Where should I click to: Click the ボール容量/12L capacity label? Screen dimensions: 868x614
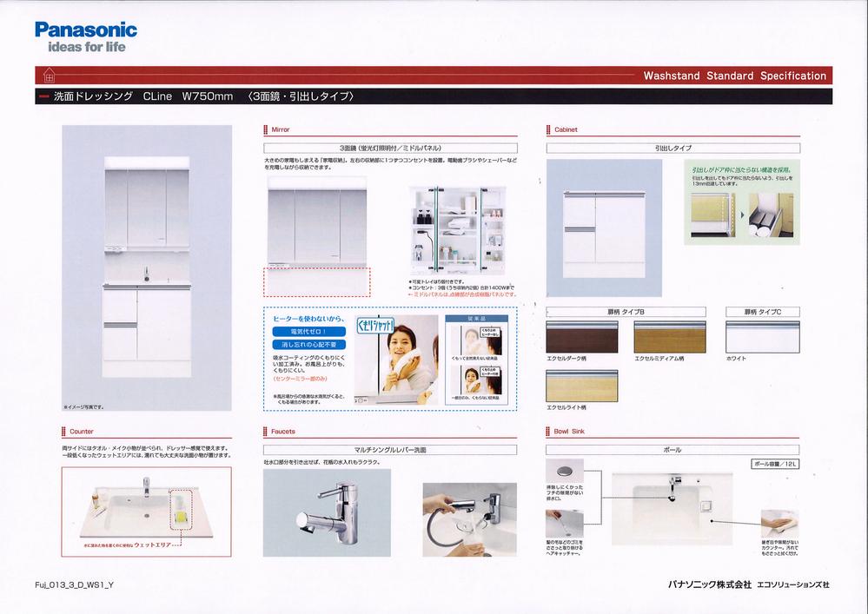pos(775,465)
